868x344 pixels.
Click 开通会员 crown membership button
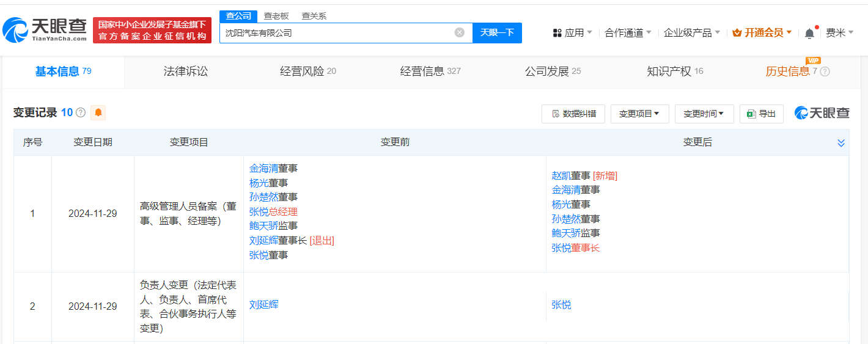(x=762, y=33)
